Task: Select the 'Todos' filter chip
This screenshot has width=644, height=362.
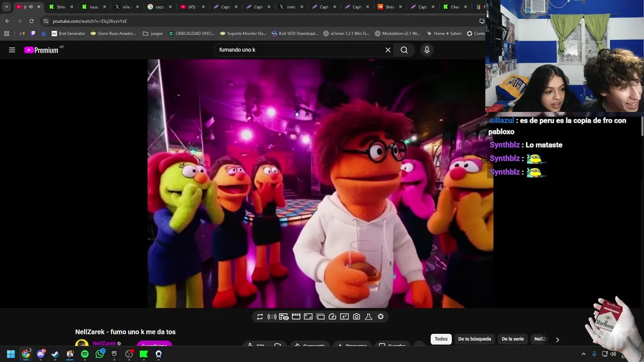Action: coord(441,339)
